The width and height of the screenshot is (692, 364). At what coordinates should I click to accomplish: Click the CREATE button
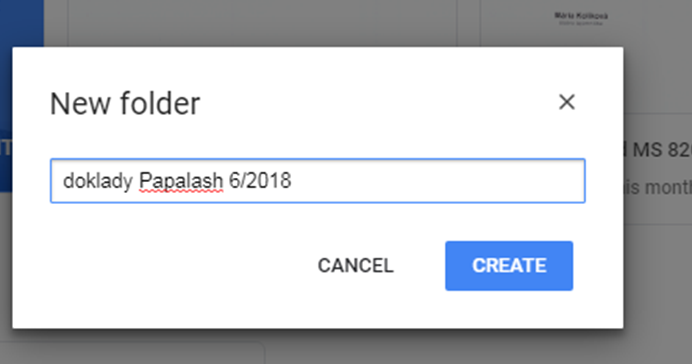(509, 266)
